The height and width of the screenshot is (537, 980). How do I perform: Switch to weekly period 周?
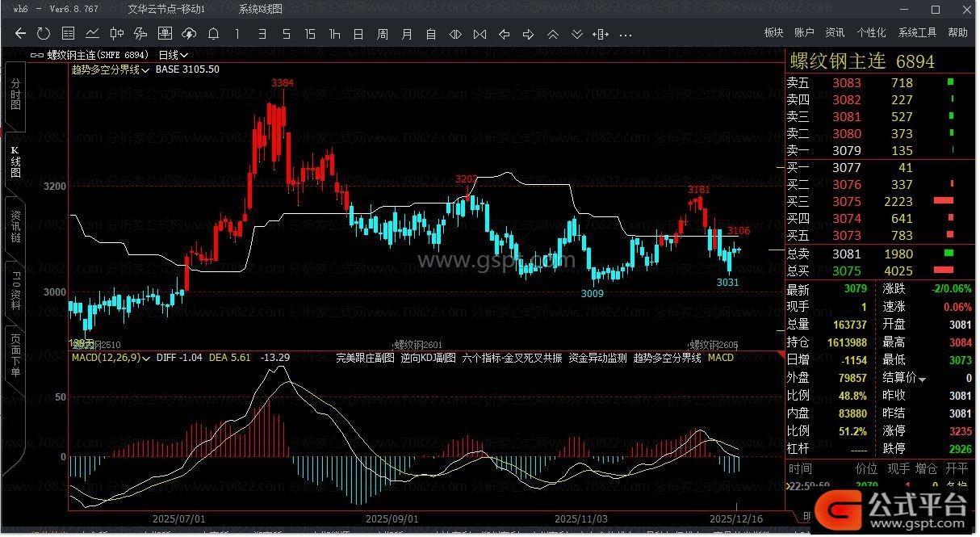click(x=383, y=34)
